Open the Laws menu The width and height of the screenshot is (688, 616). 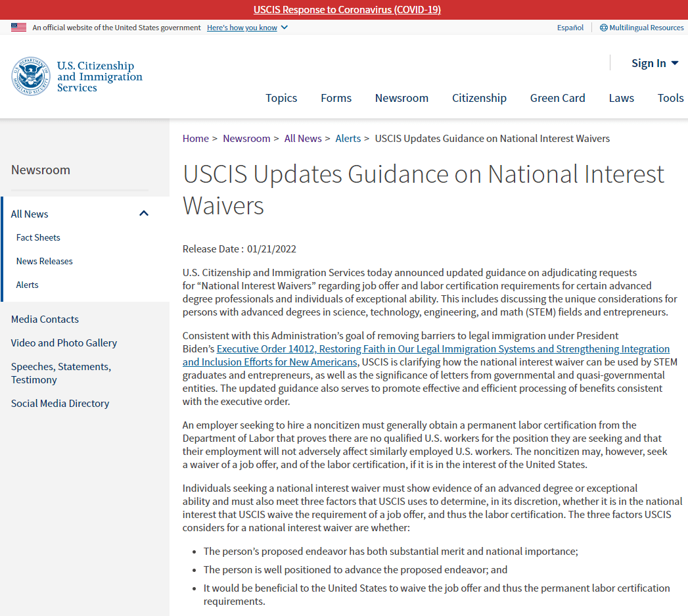coord(622,98)
